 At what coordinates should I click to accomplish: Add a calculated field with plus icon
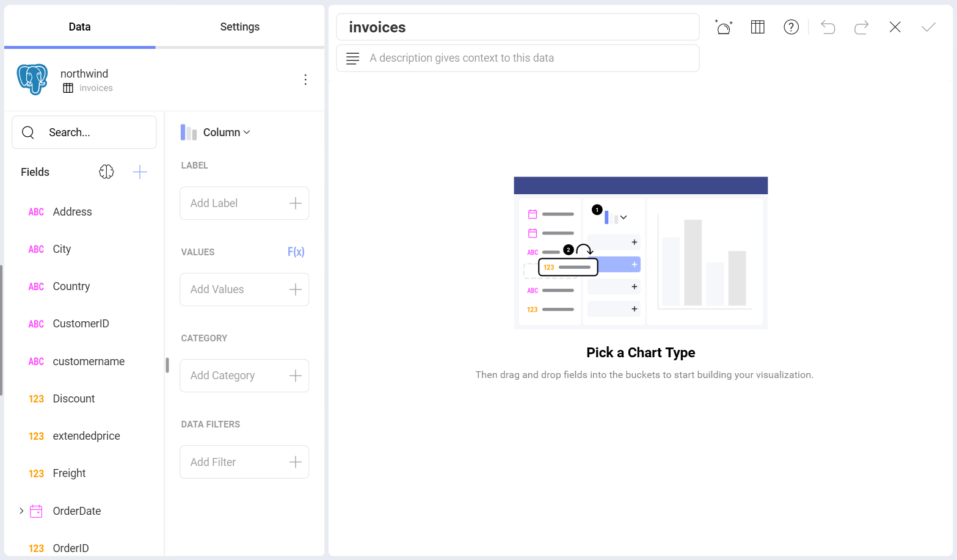[140, 172]
